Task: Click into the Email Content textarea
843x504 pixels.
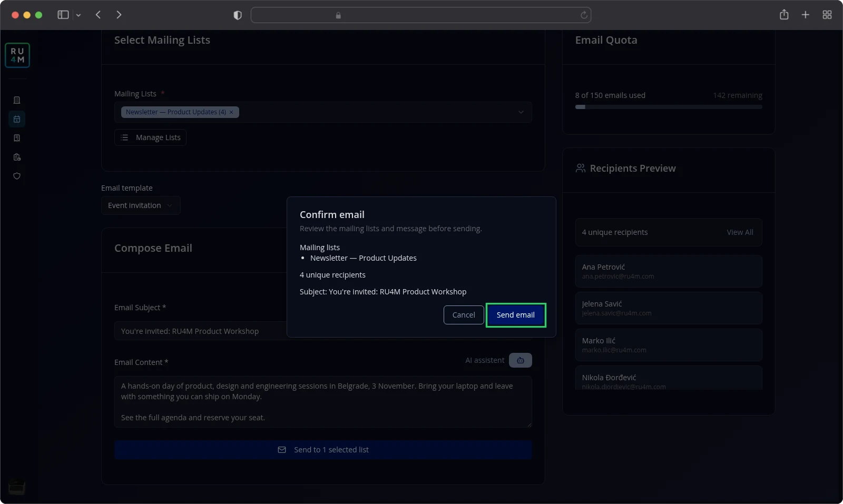Action: [x=323, y=402]
